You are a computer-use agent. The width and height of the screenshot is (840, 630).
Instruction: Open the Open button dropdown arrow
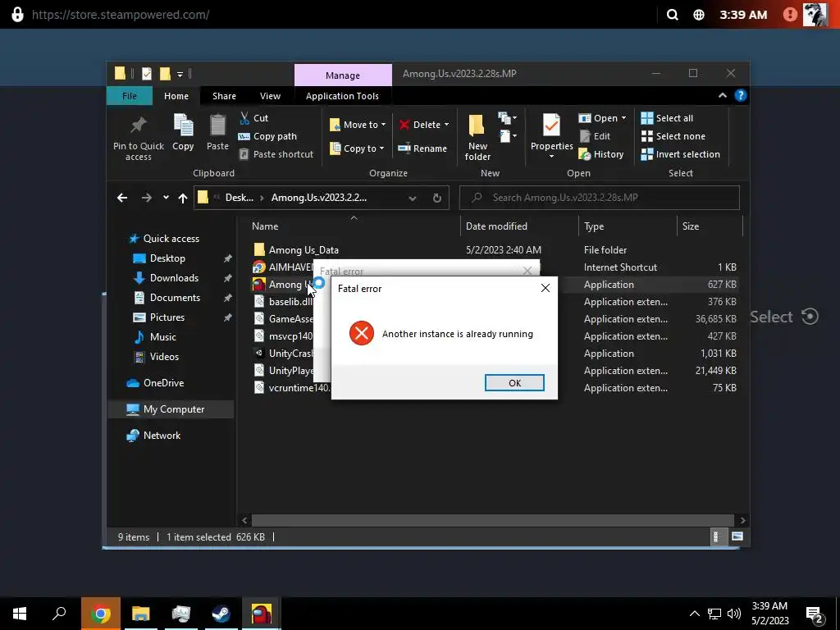pyautogui.click(x=623, y=118)
